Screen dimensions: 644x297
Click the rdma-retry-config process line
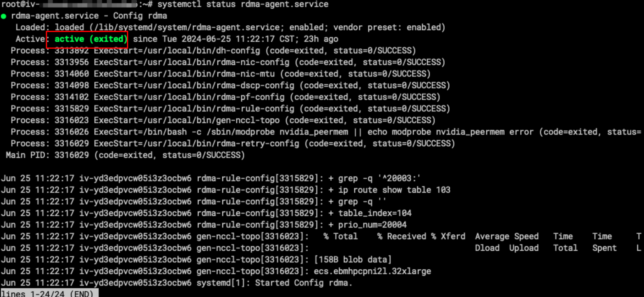[x=233, y=144]
